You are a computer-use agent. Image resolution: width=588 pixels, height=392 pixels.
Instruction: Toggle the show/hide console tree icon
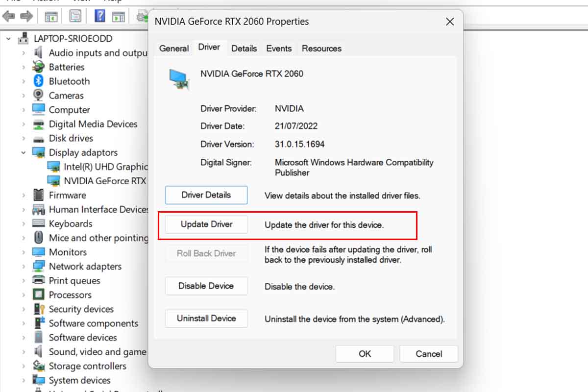click(x=51, y=17)
